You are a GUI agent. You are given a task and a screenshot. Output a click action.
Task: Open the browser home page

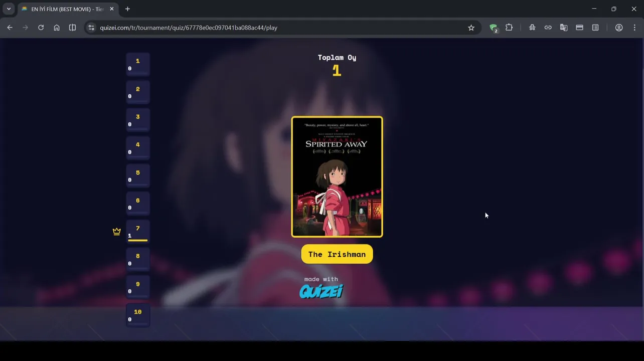[57, 28]
